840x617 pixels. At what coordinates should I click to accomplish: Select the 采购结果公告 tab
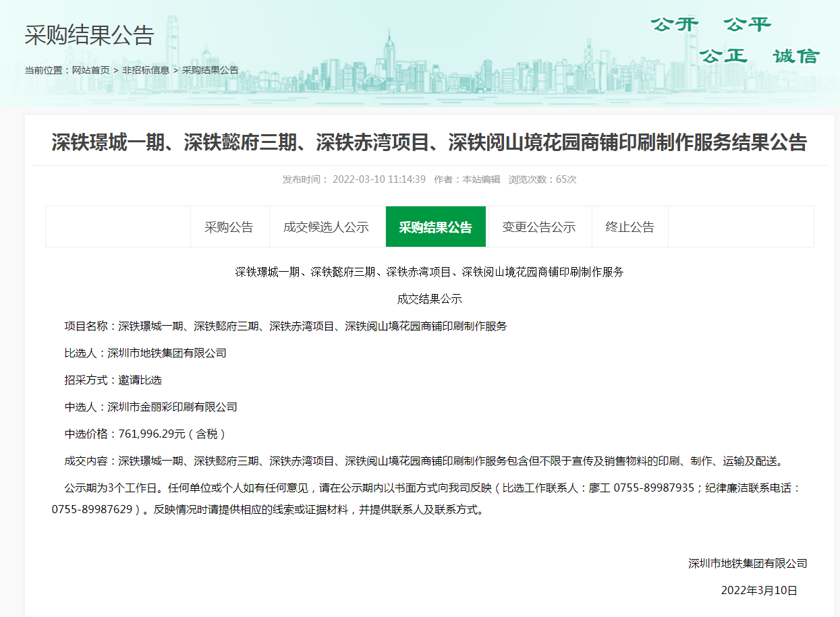[x=436, y=227]
